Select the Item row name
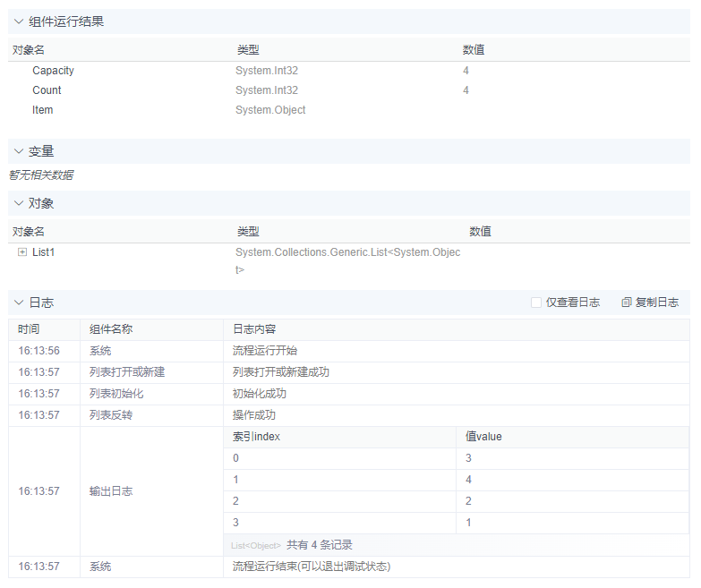 click(x=42, y=110)
